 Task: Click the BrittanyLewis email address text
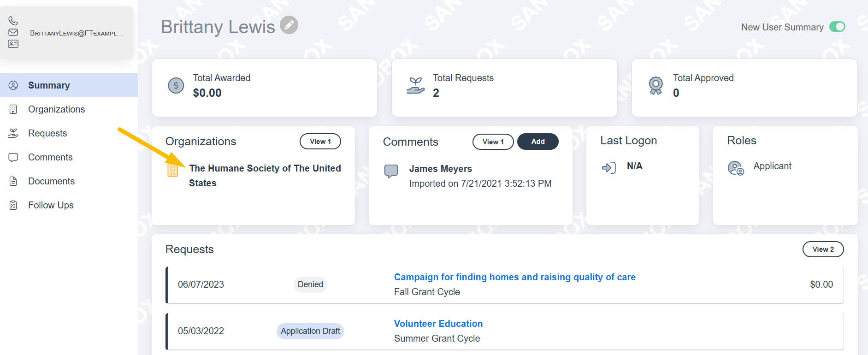(x=77, y=33)
